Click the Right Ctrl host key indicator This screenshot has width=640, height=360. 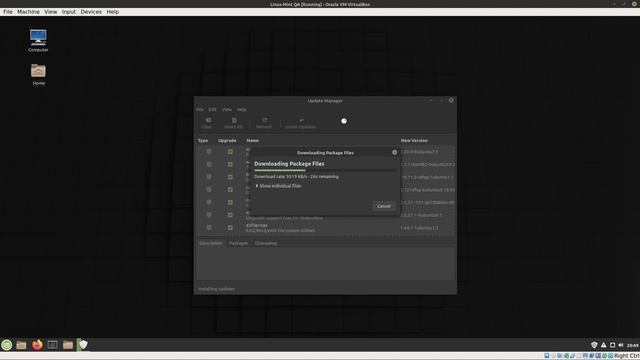tap(627, 356)
